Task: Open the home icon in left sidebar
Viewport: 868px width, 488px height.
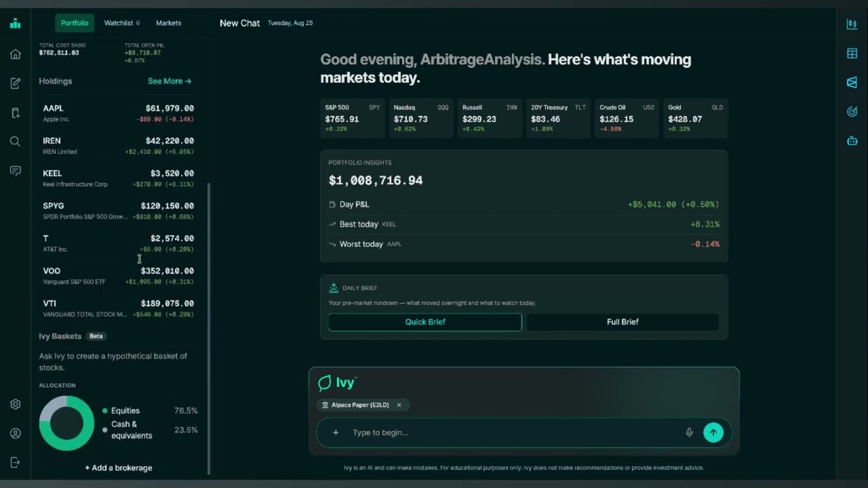Action: 15,54
